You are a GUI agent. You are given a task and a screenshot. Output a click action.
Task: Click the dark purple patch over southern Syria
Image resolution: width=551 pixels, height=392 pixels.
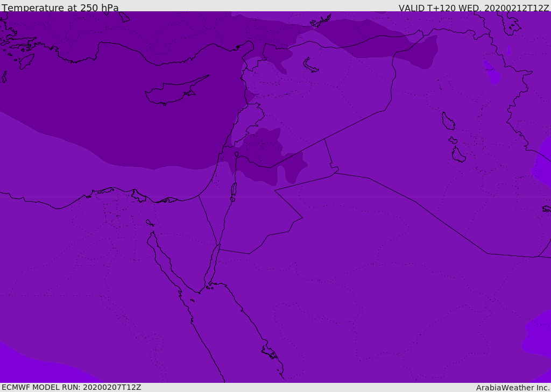(x=264, y=156)
